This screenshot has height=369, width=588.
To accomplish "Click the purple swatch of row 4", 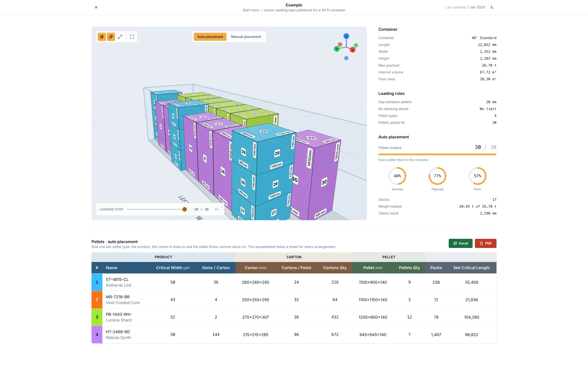I will 97,334.
